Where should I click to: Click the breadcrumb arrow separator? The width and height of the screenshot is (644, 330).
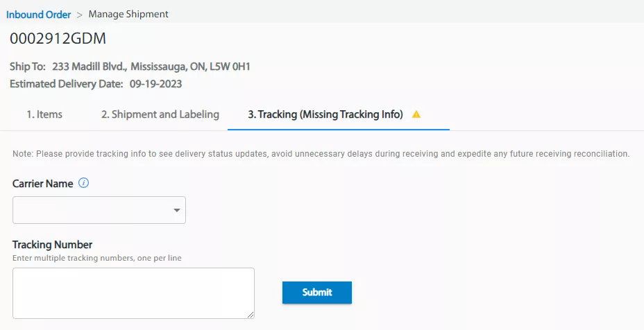pyautogui.click(x=80, y=15)
